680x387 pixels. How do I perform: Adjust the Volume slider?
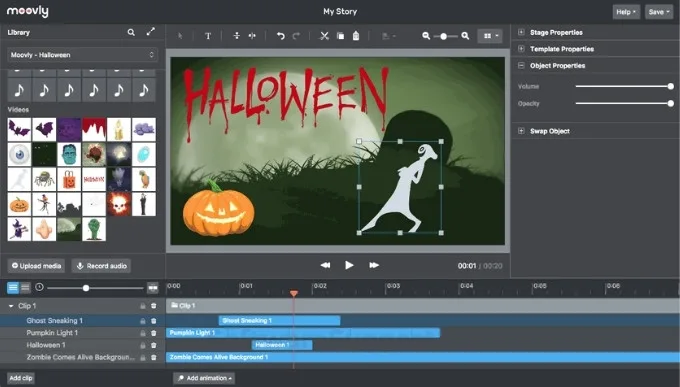click(x=624, y=86)
